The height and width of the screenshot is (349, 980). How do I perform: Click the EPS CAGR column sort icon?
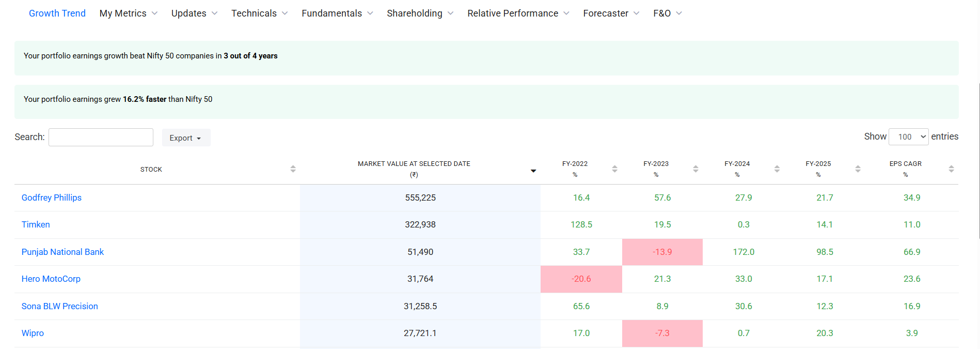tap(951, 169)
